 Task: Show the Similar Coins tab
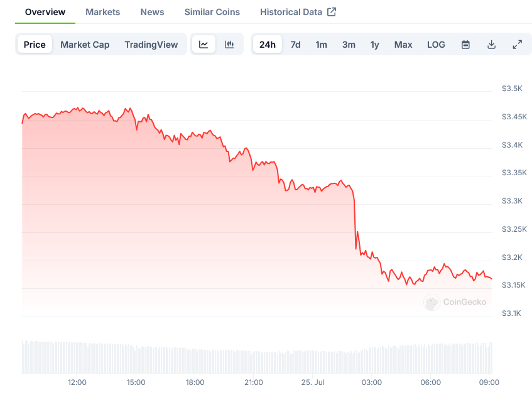[x=212, y=12]
